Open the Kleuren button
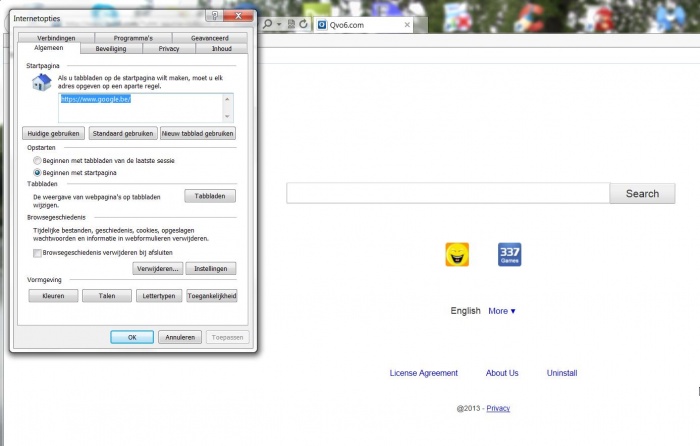 click(x=53, y=296)
